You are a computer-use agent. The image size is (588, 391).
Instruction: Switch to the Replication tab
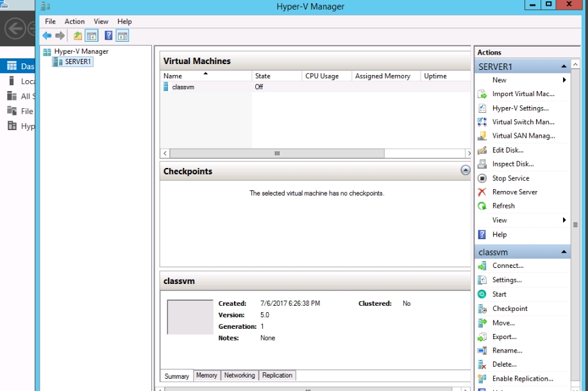pos(277,375)
